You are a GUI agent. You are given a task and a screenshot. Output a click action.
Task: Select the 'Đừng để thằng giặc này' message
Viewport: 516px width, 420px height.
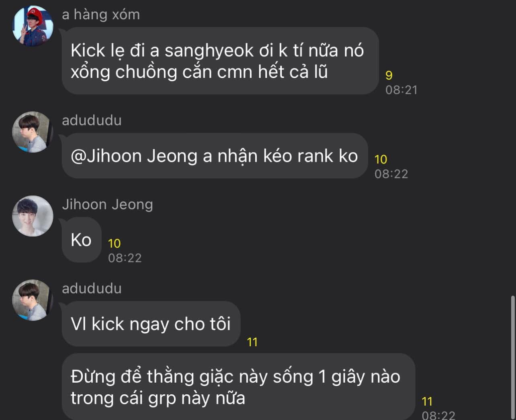pos(238,387)
